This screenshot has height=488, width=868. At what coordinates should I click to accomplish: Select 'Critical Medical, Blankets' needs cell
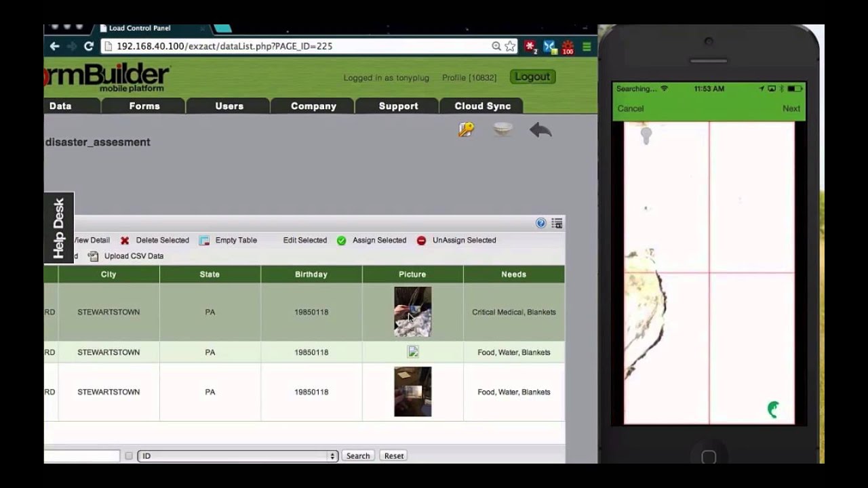(x=514, y=312)
